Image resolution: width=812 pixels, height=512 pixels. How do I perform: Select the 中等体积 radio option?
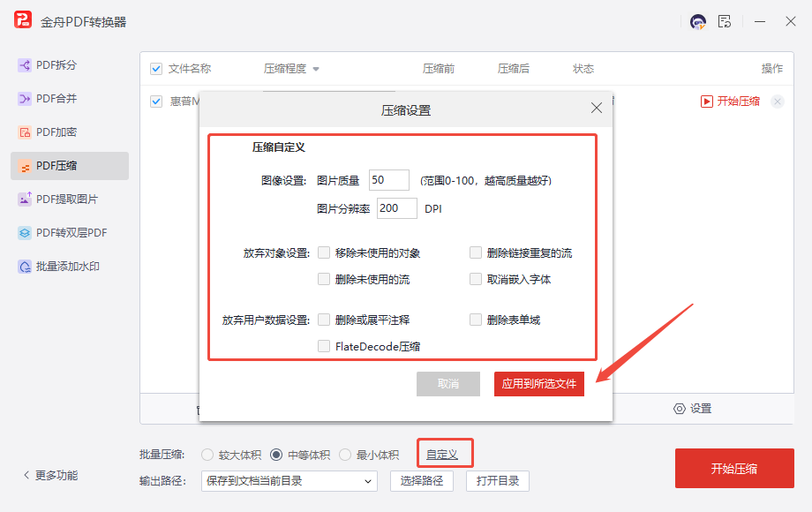(x=276, y=455)
